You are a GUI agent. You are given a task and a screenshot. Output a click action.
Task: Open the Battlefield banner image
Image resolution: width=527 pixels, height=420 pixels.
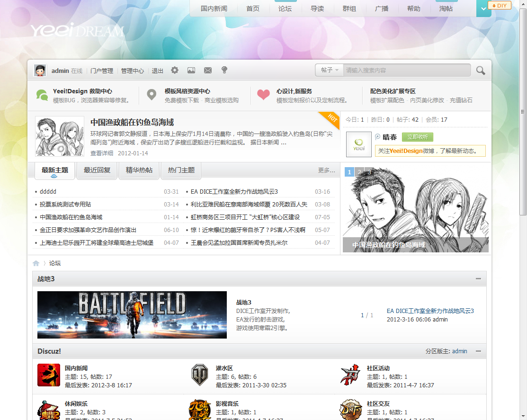(132, 315)
